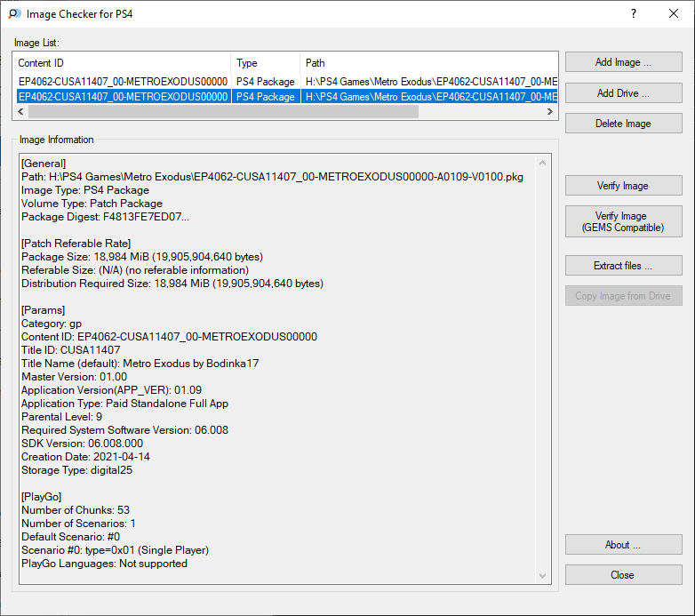The image size is (695, 616).
Task: Open the About ... dialog
Action: 623,545
